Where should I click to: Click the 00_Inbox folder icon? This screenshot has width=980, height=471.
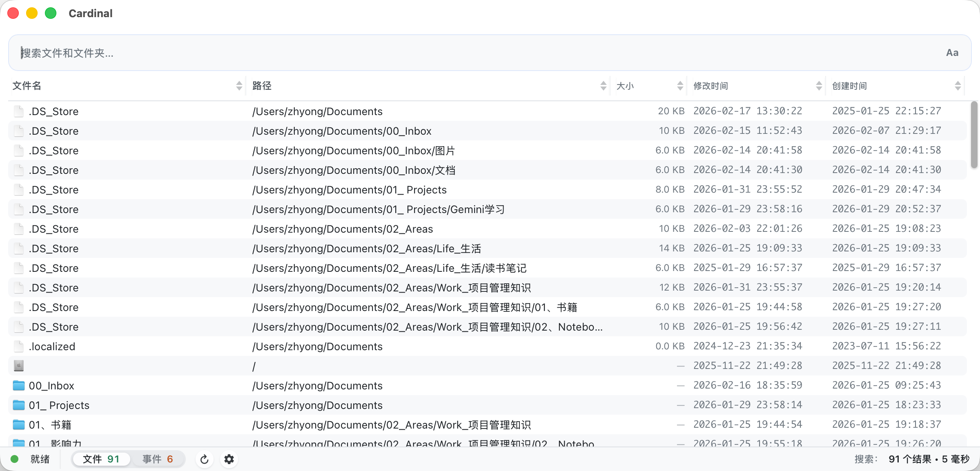pyautogui.click(x=18, y=385)
